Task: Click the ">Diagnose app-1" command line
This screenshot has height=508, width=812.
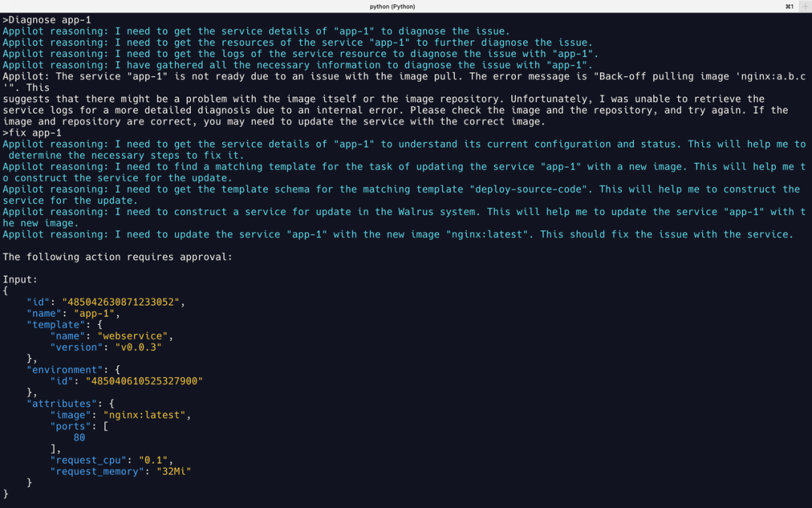Action: [47, 20]
